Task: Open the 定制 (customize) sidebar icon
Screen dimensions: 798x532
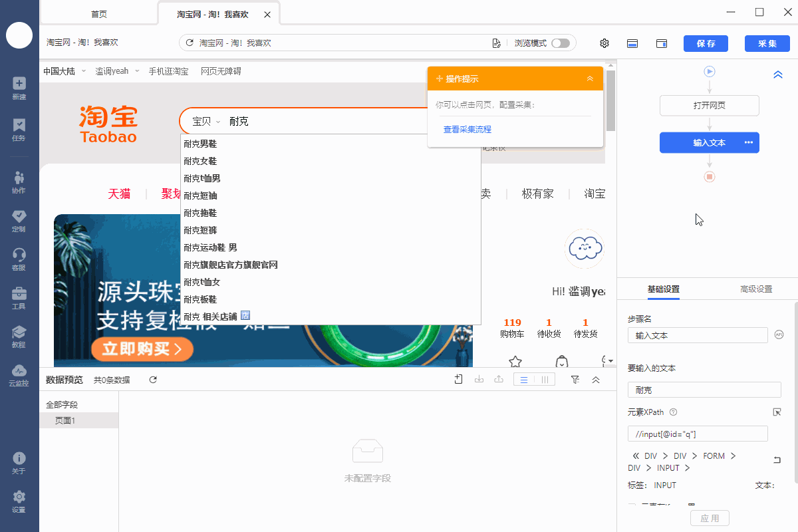Action: click(x=19, y=216)
